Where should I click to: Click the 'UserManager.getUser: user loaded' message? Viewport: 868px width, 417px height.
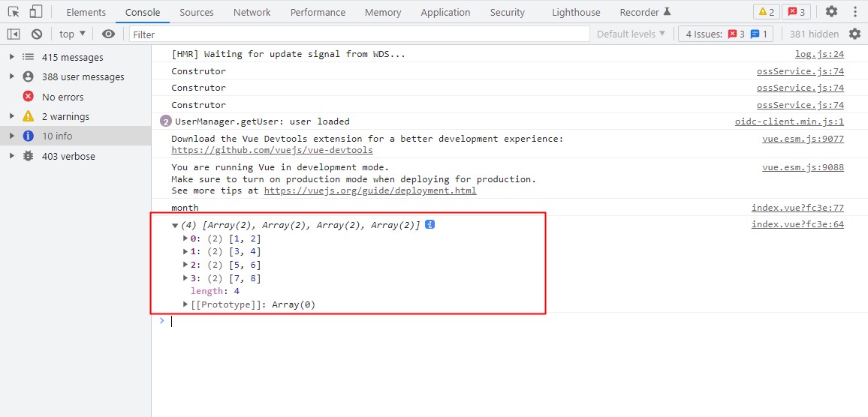(x=262, y=121)
